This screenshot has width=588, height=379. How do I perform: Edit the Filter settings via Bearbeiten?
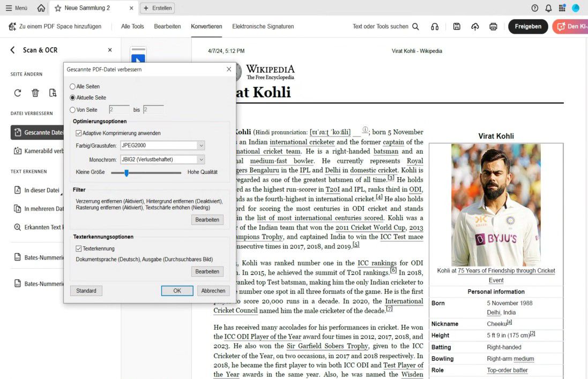[x=207, y=219]
